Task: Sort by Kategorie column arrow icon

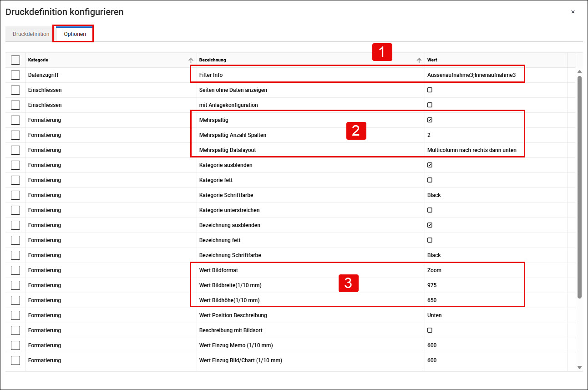Action: [x=191, y=60]
